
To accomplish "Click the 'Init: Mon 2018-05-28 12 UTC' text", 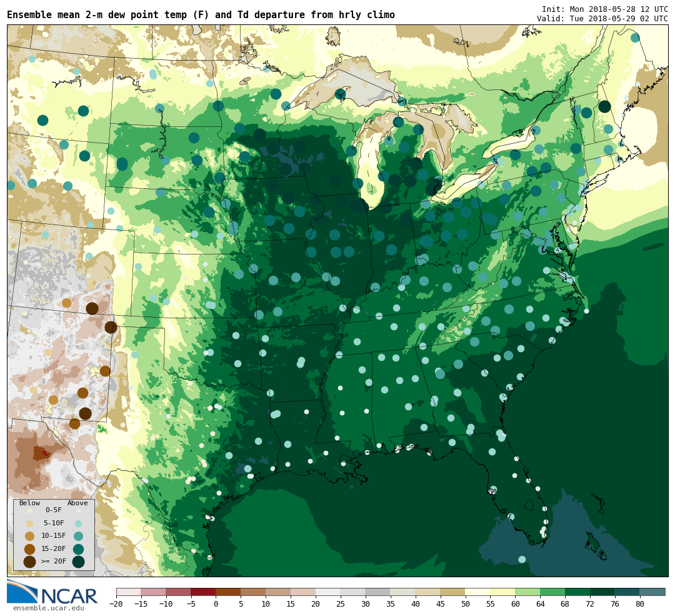I will point(605,9).
